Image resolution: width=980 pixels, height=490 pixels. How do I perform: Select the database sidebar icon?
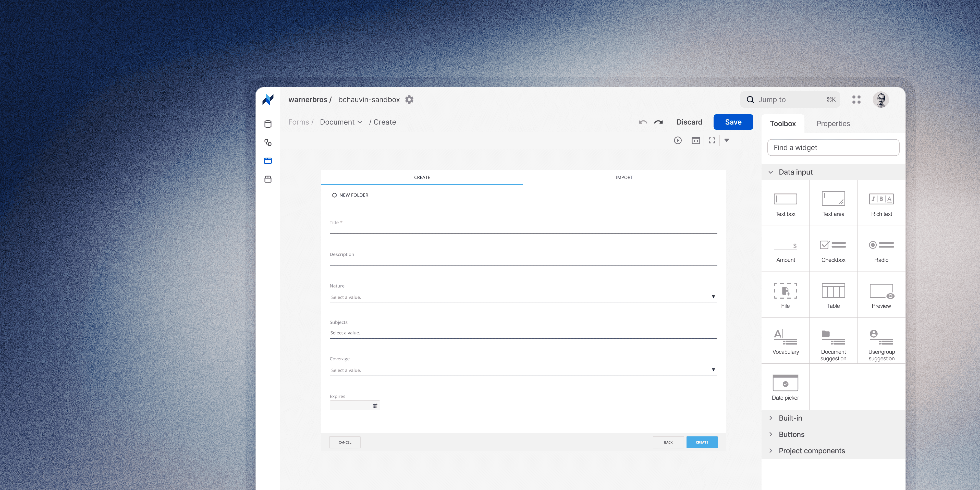tap(268, 124)
